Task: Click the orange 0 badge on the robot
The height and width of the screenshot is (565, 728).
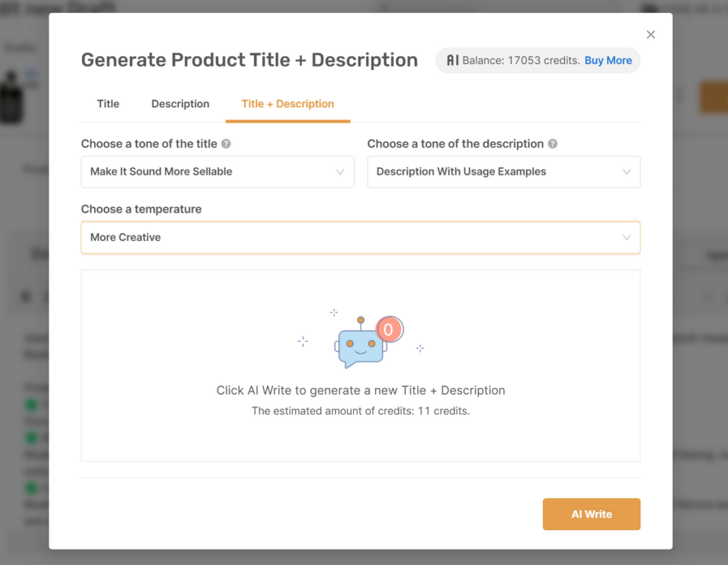Action: pos(390,328)
